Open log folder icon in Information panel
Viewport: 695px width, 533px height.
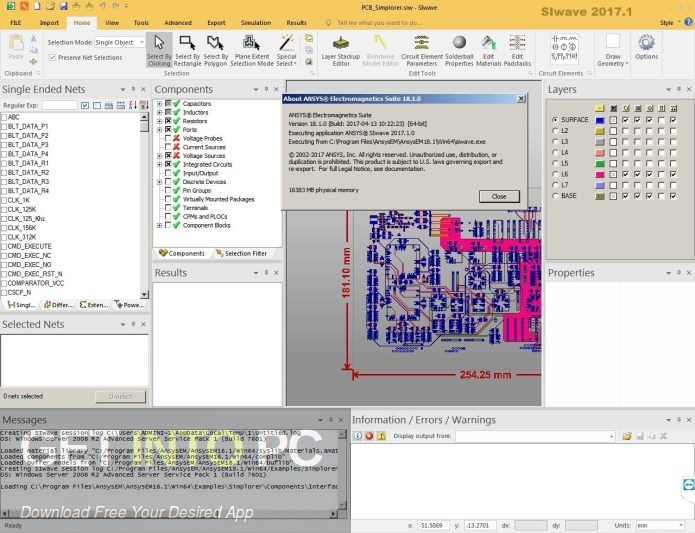[627, 436]
